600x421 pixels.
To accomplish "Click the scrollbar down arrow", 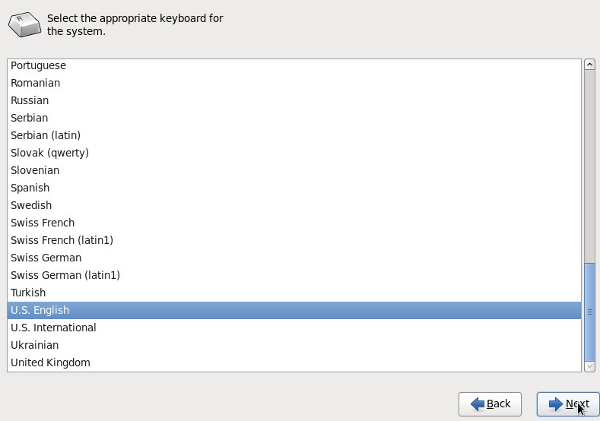I will click(x=590, y=366).
